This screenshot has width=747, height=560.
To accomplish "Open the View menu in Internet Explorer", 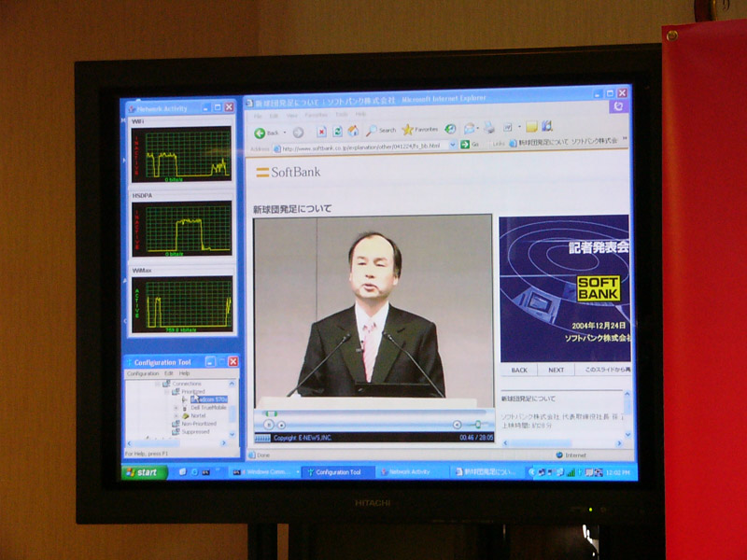I will (x=291, y=116).
